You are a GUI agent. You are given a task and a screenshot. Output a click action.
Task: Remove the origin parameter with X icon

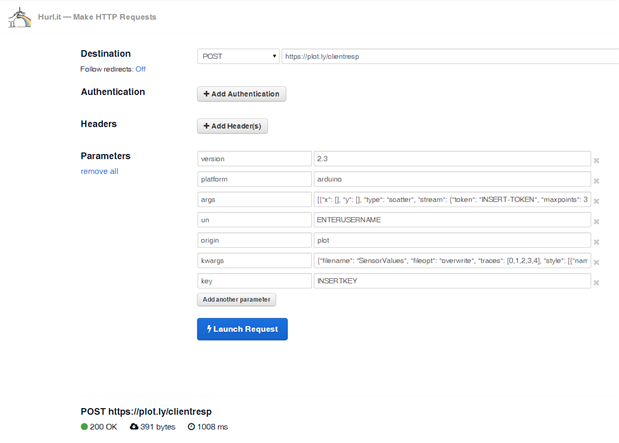(x=596, y=242)
